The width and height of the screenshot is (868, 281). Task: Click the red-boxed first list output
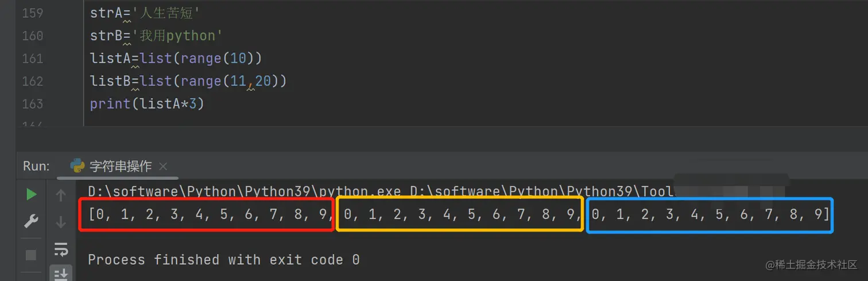click(206, 214)
